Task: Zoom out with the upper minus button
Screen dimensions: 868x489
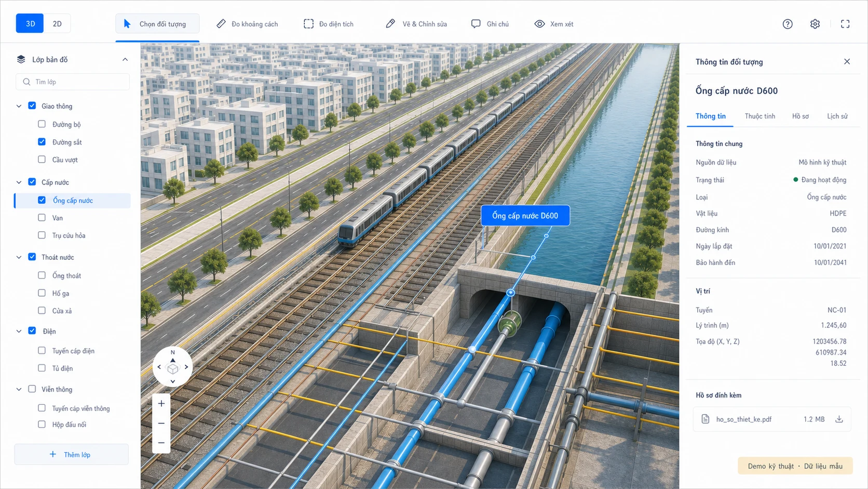Action: (161, 423)
